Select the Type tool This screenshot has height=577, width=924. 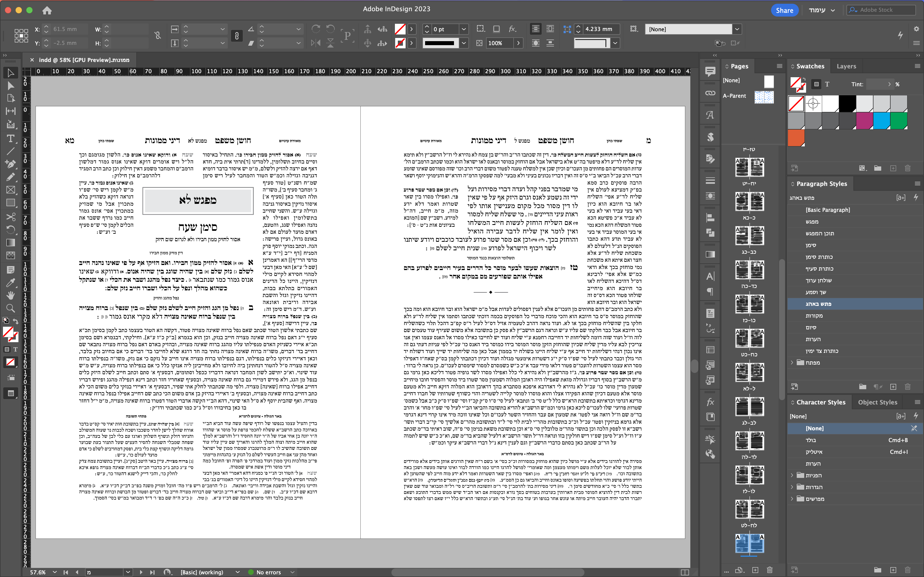coord(10,139)
